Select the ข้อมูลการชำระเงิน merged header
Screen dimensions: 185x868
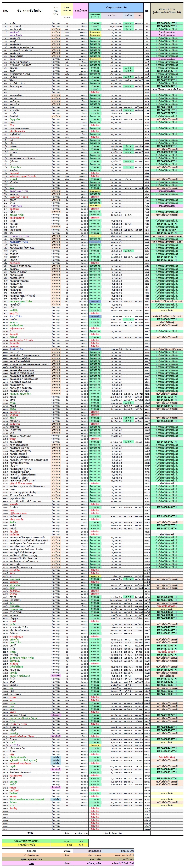point(116,6)
